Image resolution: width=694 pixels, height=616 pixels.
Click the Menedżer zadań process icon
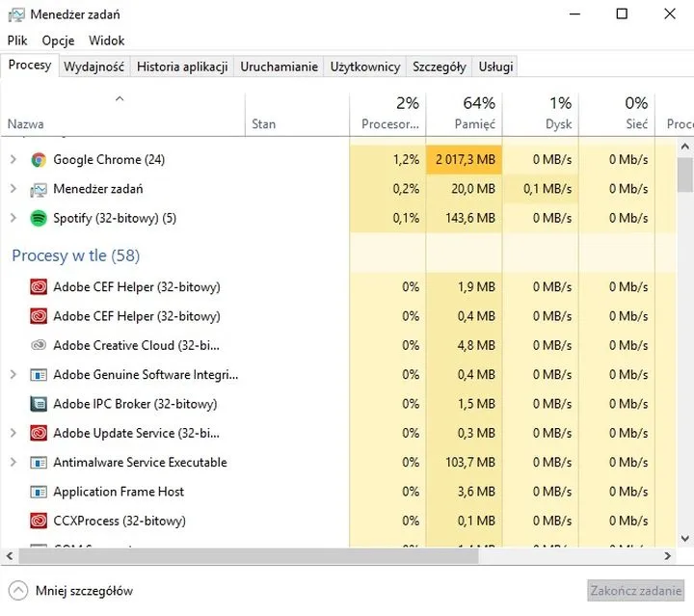tap(39, 189)
